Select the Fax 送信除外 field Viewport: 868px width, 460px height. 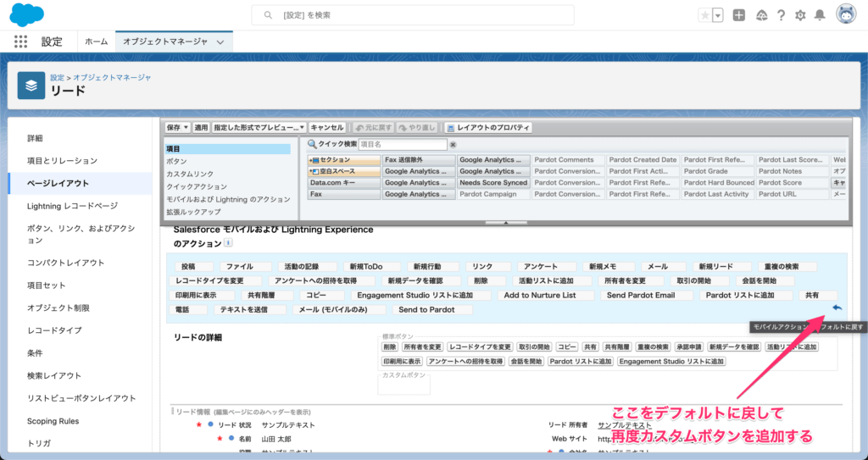[419, 160]
